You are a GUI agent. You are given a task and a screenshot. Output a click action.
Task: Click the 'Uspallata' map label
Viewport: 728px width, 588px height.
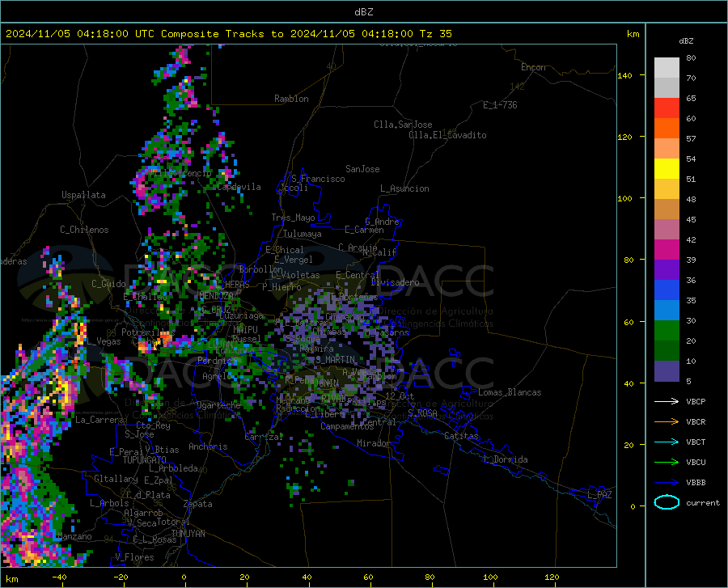click(83, 195)
